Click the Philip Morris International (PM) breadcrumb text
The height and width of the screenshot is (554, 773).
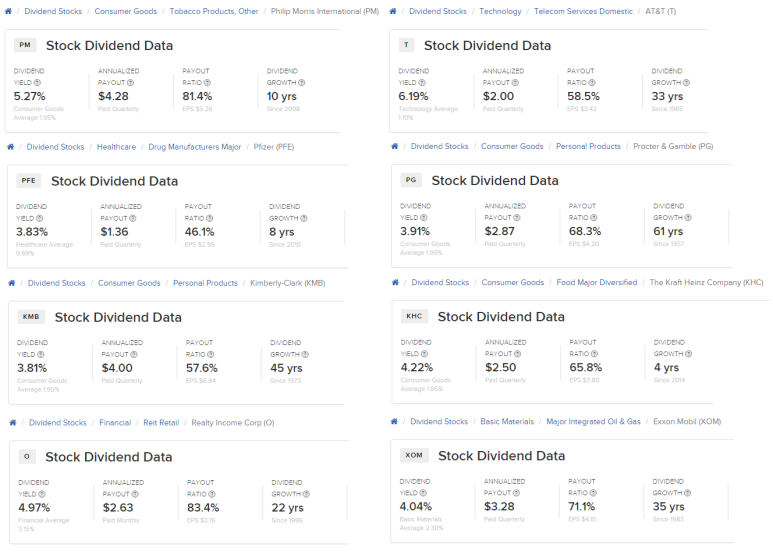coord(325,11)
